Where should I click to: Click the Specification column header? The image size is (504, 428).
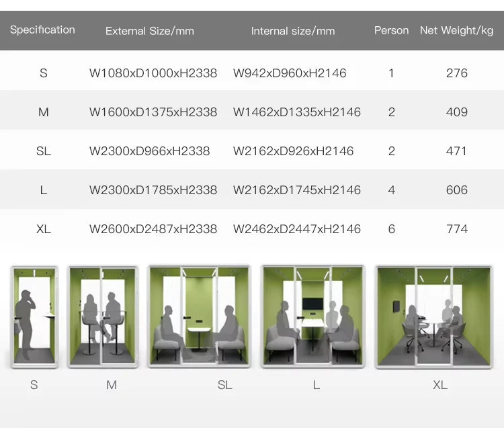(42, 30)
